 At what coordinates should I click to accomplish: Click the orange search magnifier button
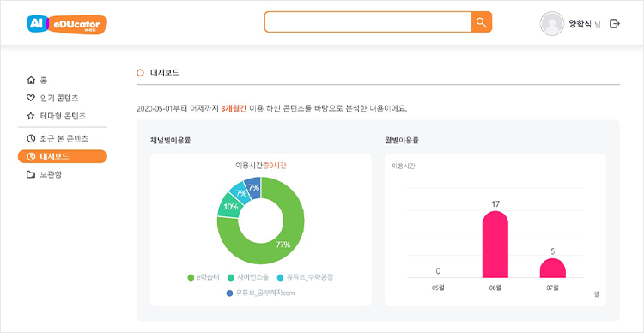(x=481, y=21)
